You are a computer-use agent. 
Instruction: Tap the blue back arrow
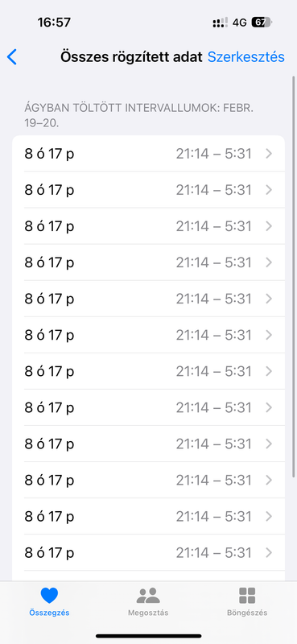tap(12, 57)
